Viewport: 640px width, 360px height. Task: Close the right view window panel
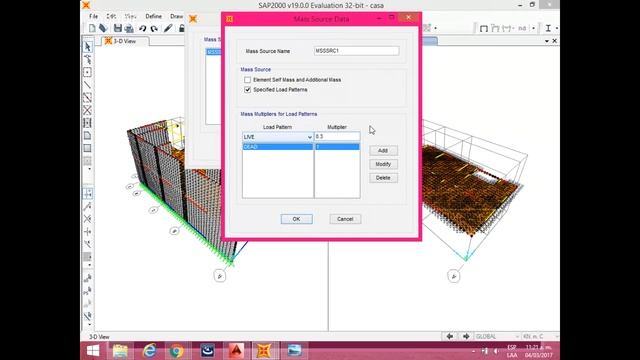coord(555,41)
